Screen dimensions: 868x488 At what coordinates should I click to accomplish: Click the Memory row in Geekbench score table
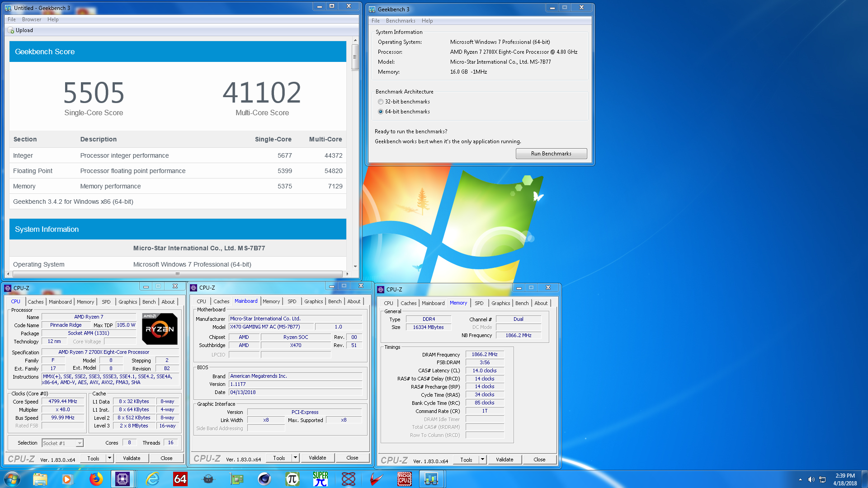178,186
